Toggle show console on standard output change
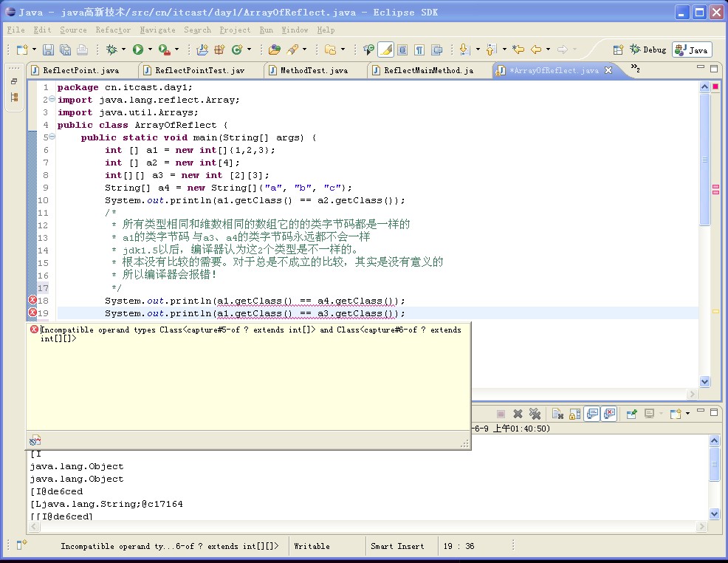The height and width of the screenshot is (563, 728). click(592, 414)
